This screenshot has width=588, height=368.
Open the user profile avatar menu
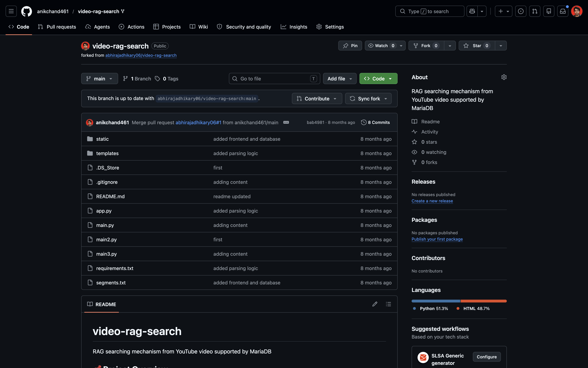(577, 11)
